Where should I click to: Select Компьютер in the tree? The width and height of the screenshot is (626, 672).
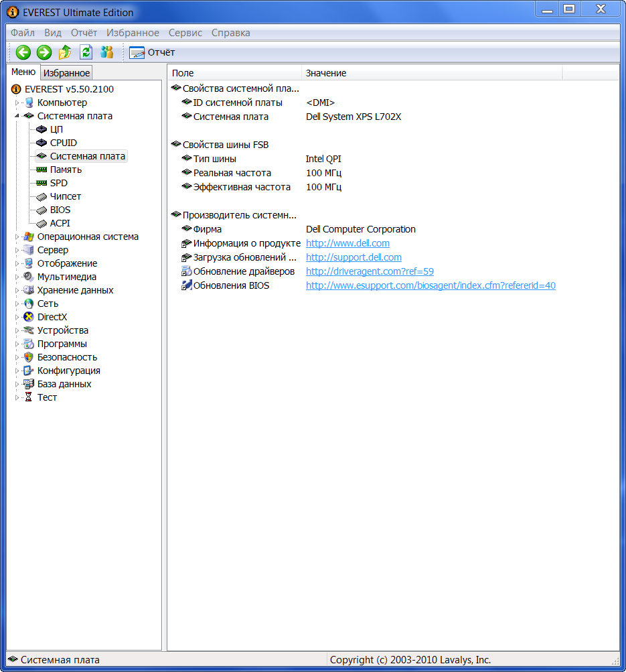[62, 103]
